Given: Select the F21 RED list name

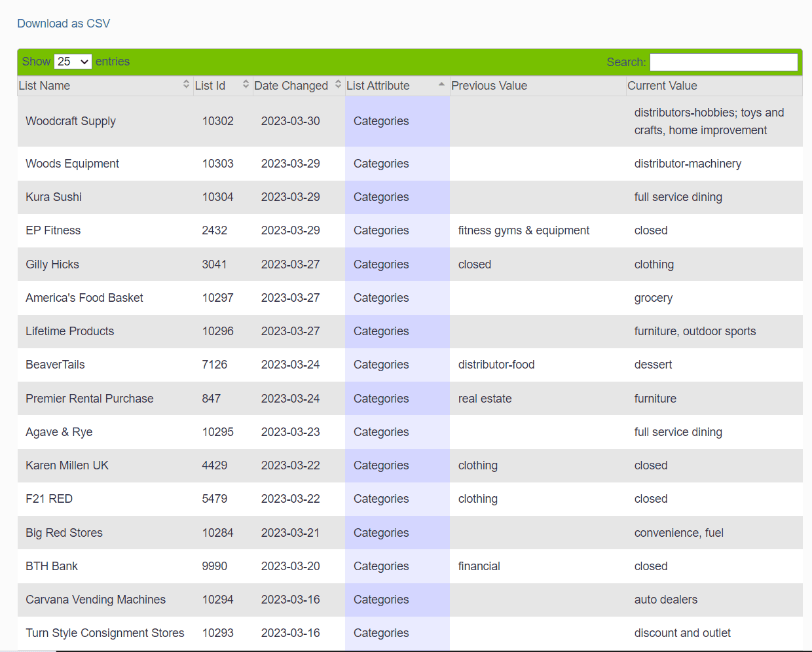Looking at the screenshot, I should [x=49, y=499].
